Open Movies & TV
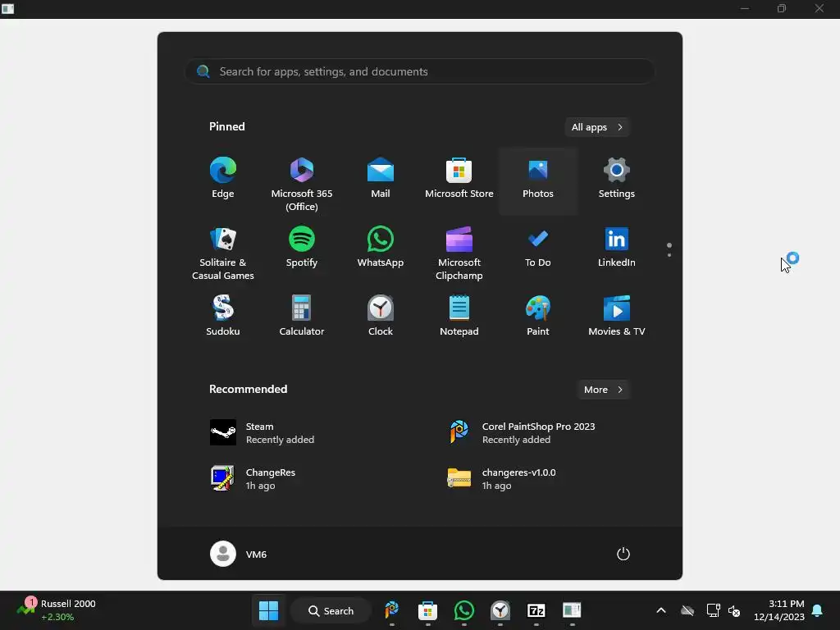Image resolution: width=840 pixels, height=630 pixels. (x=617, y=317)
